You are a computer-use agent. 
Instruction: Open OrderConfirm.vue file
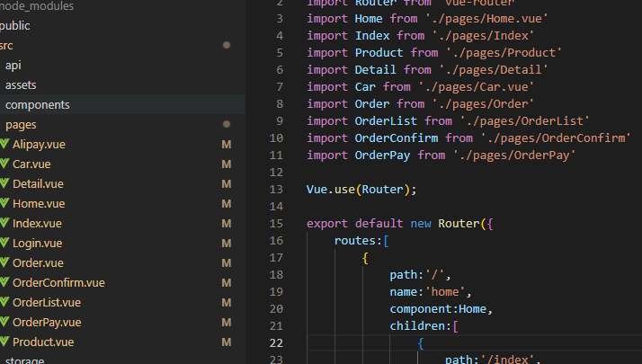(59, 282)
